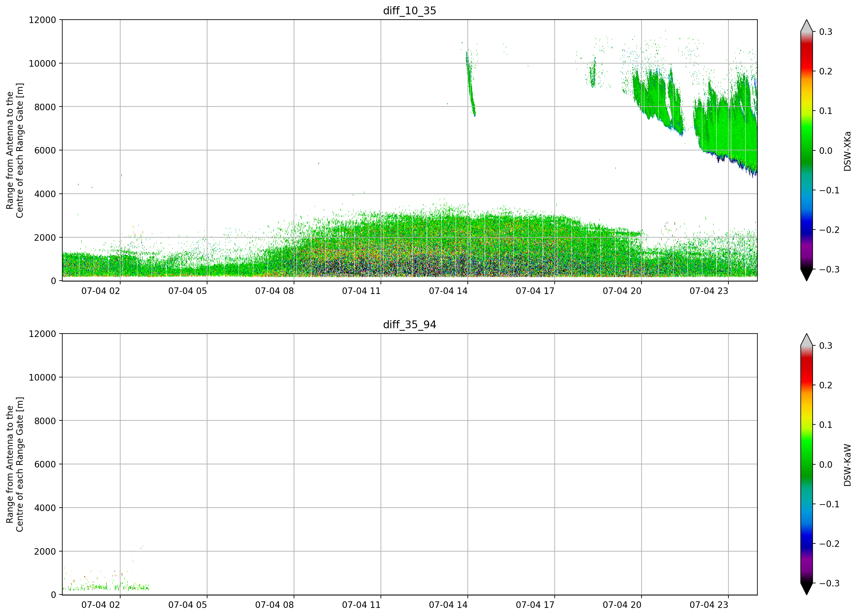Click the 0.1 tick on the DSW-KaW colorbar
858x616 pixels.
click(826, 425)
